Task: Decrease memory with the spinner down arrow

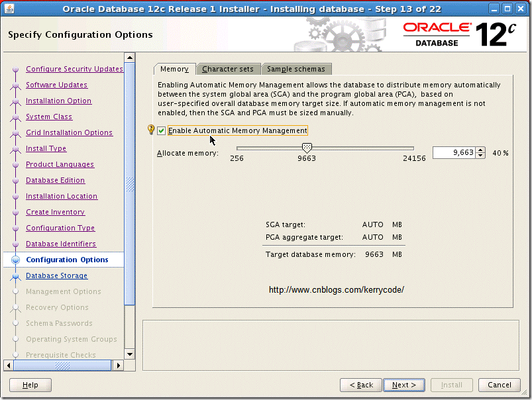Action: [x=480, y=156]
